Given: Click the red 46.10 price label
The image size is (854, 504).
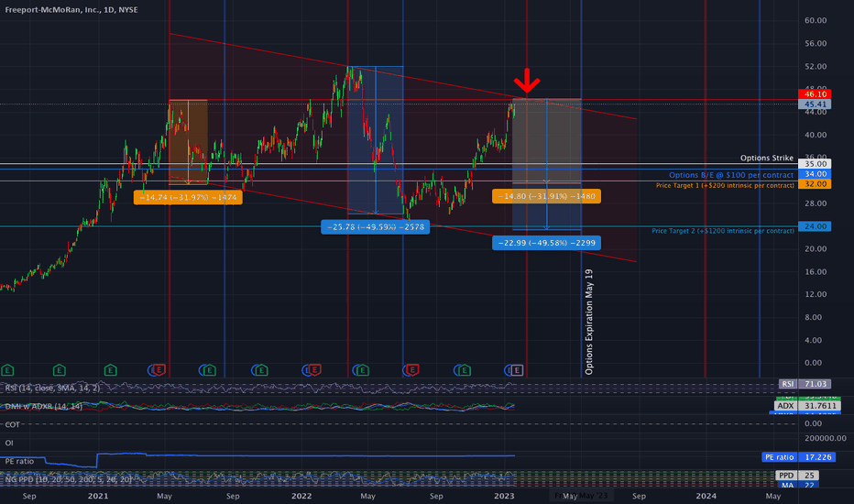Looking at the screenshot, I should [815, 94].
